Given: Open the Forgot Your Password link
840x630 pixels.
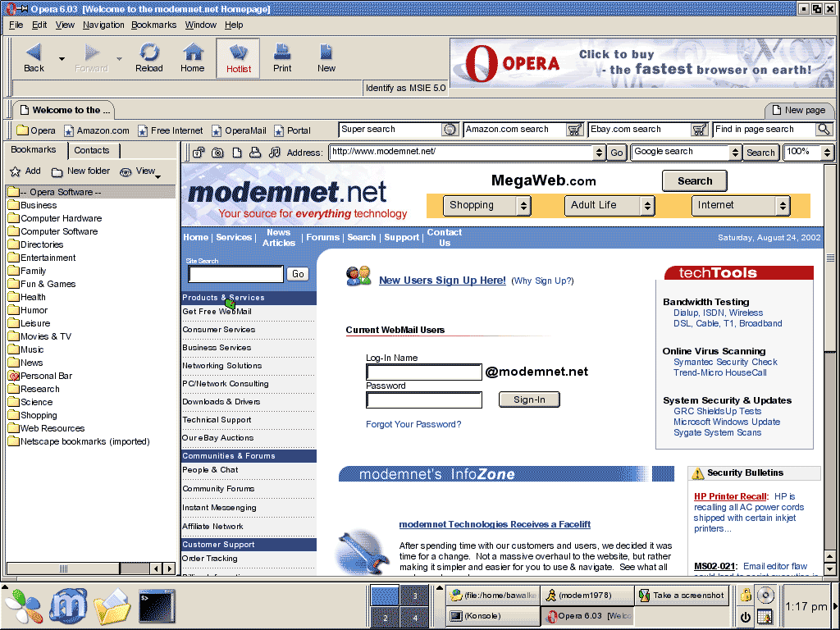Looking at the screenshot, I should 413,424.
